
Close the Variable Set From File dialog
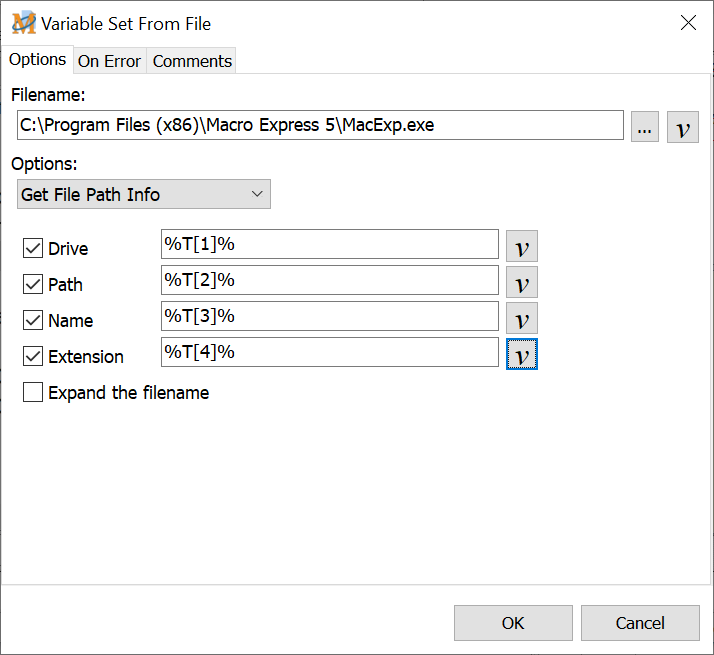pos(688,23)
